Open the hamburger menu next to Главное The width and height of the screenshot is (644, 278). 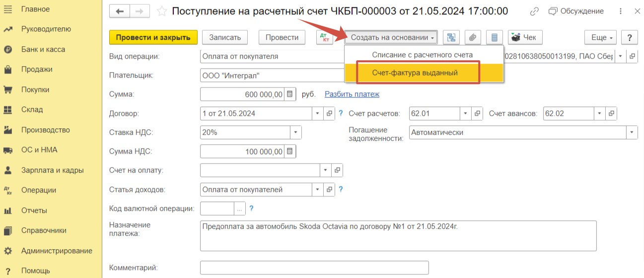(x=7, y=9)
